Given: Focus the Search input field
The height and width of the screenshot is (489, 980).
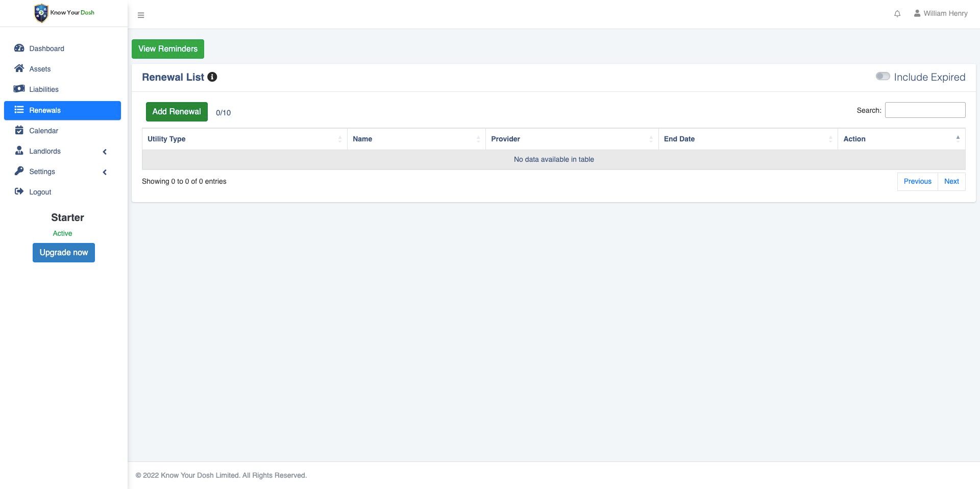Looking at the screenshot, I should coord(925,110).
